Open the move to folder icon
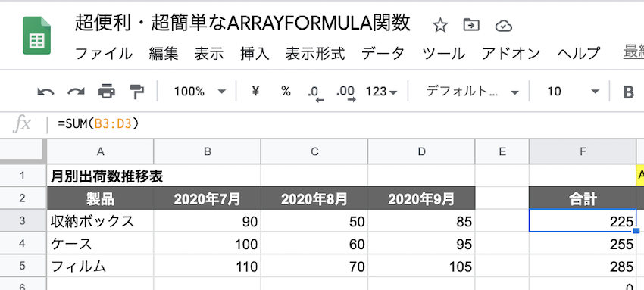Screen dimensions: 644x290 click(x=471, y=26)
